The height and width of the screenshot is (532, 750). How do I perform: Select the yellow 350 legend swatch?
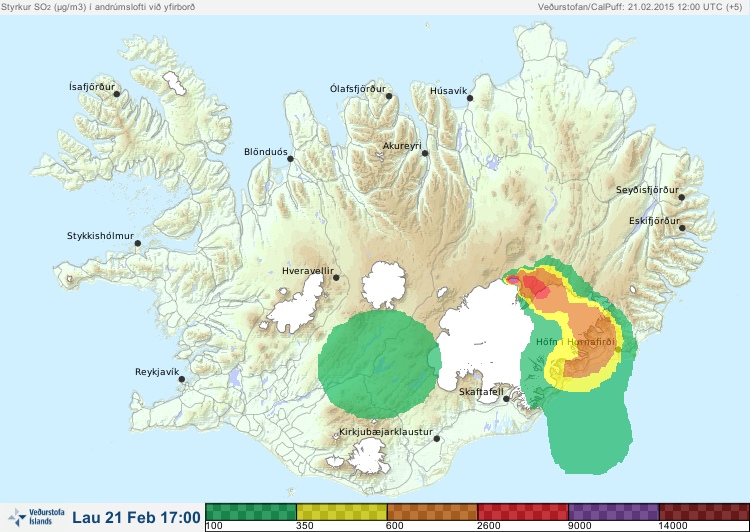pyautogui.click(x=342, y=511)
